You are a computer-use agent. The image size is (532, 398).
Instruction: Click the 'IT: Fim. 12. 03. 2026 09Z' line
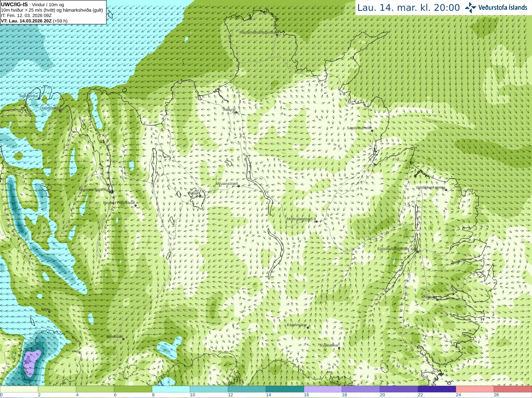click(x=26, y=15)
